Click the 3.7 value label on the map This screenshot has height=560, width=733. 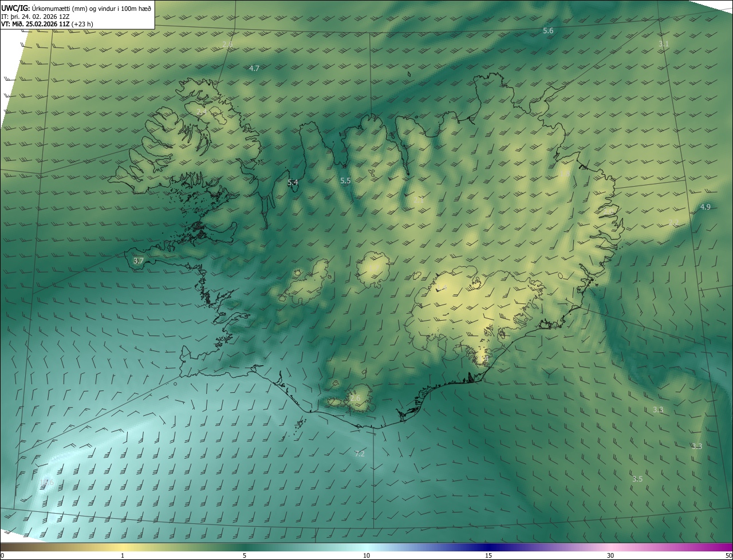pyautogui.click(x=138, y=261)
